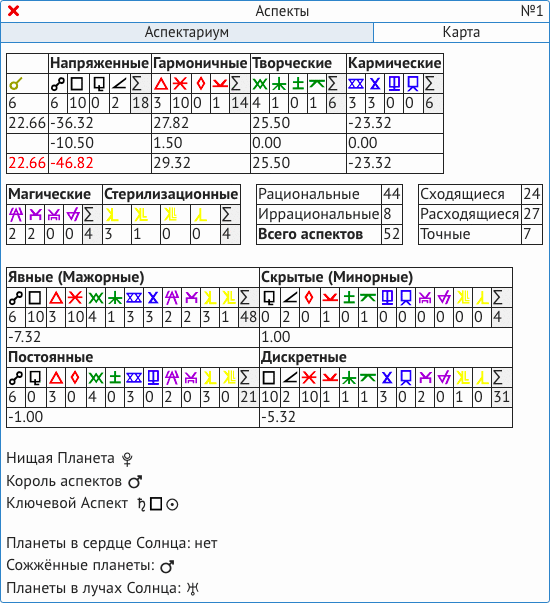Click the Uranus symbol in Планеты в лучах Солнца
Screen dimensions: 550x603
(x=192, y=588)
